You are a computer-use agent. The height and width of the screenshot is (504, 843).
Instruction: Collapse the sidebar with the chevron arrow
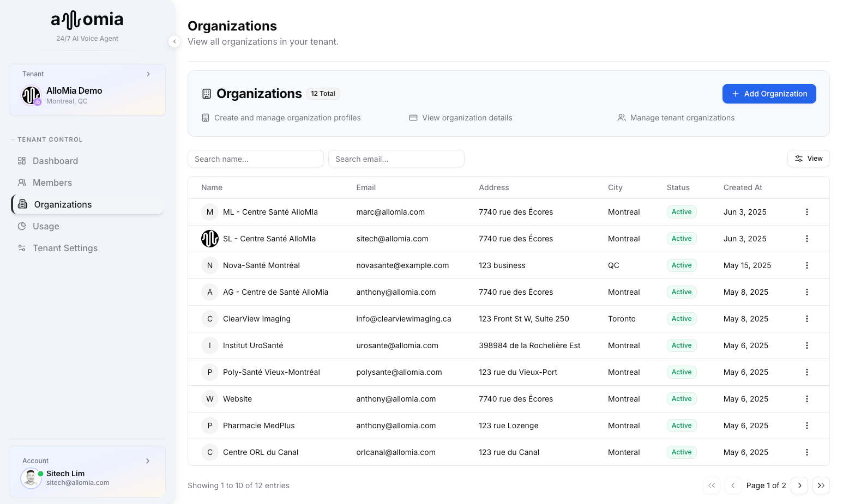(174, 41)
